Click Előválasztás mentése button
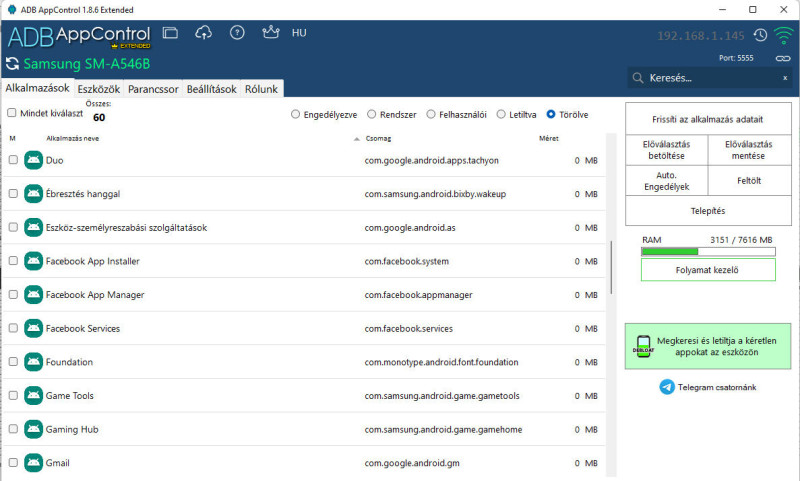 click(749, 150)
